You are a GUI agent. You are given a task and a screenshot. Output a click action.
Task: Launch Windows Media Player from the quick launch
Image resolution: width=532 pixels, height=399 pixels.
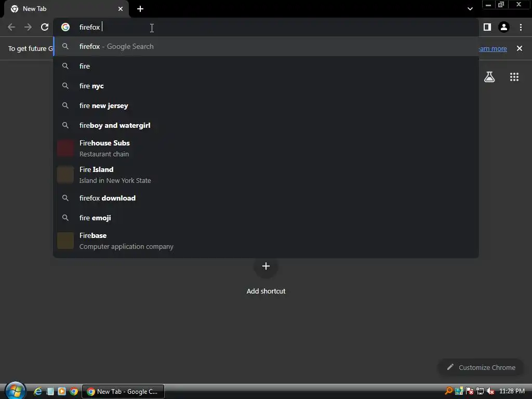tap(62, 391)
